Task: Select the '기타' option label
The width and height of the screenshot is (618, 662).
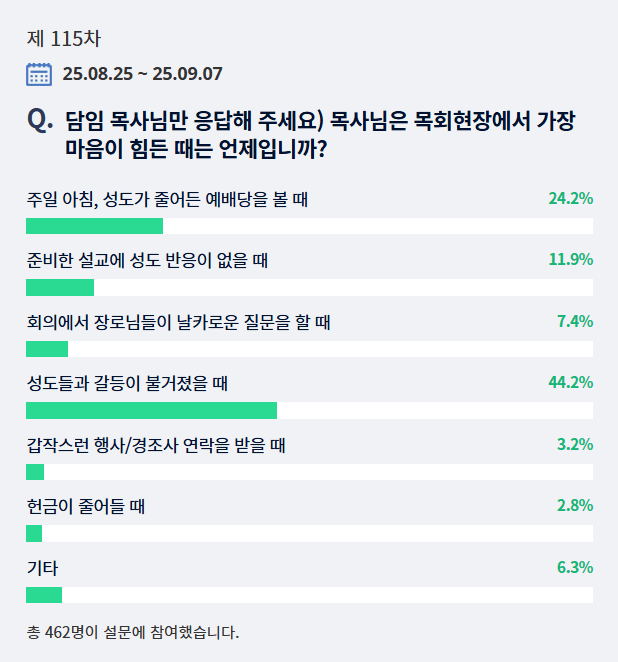Action: pyautogui.click(x=42, y=568)
